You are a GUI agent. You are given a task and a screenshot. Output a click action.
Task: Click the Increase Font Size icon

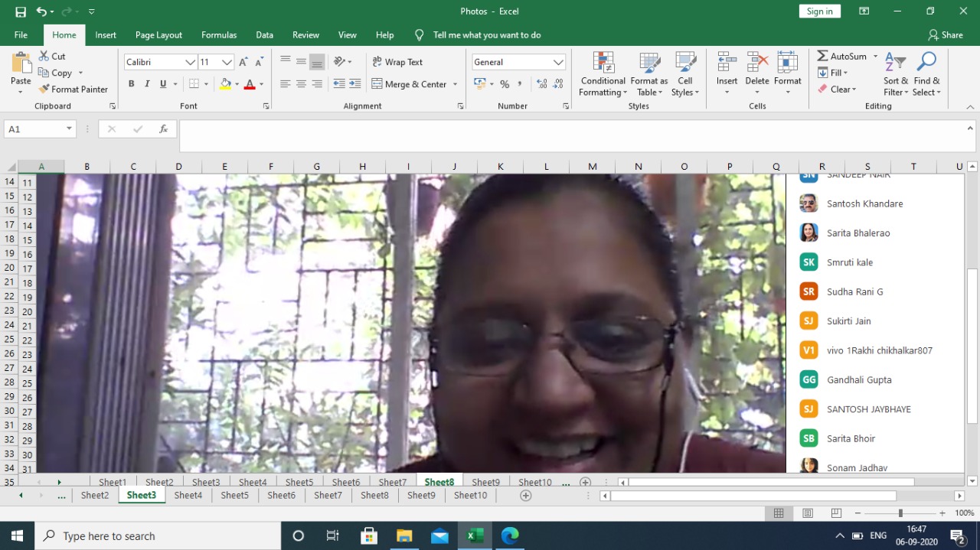[243, 62]
